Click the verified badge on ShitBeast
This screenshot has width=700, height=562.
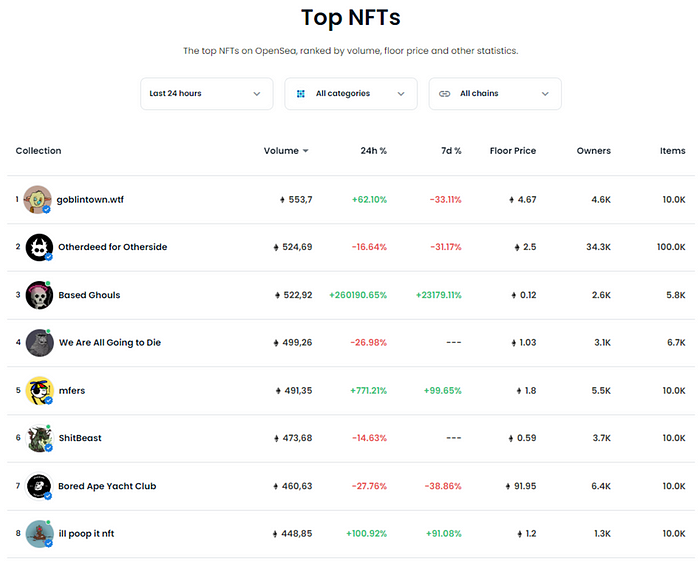click(49, 448)
